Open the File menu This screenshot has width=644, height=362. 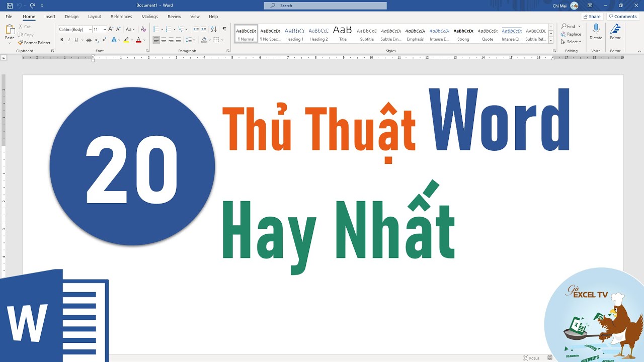(9, 17)
